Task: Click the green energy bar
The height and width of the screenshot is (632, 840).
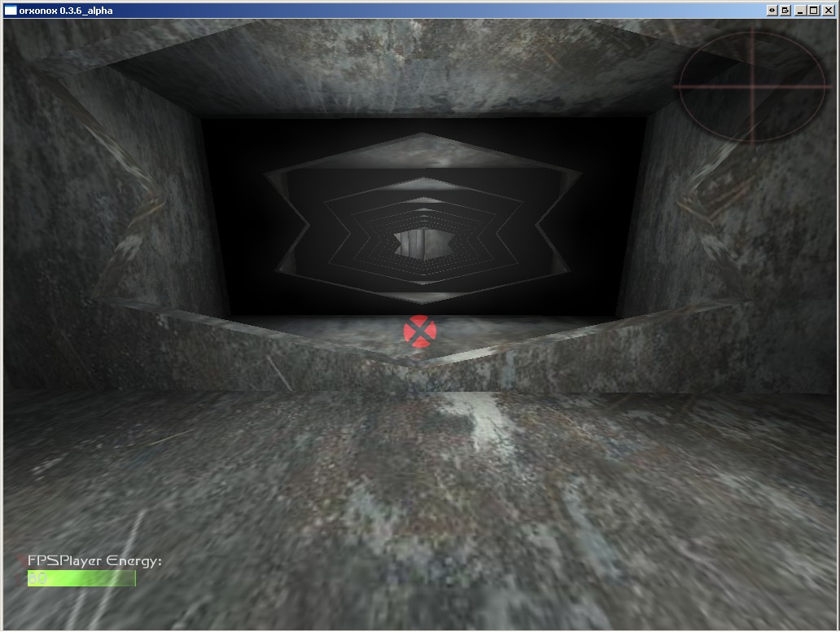Action: point(81,578)
